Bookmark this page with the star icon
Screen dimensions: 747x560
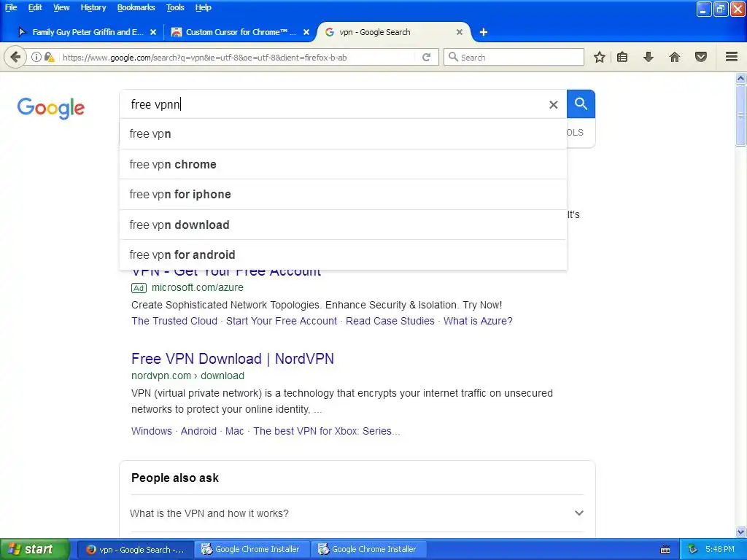coord(600,57)
